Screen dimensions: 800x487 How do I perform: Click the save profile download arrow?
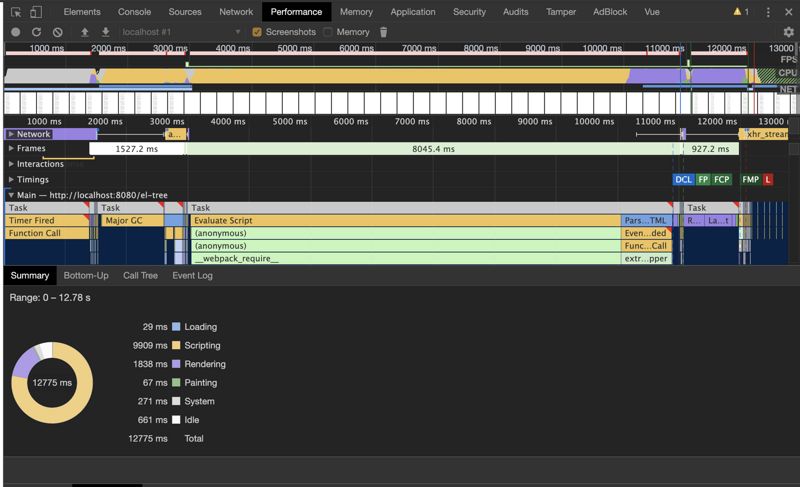tap(105, 32)
